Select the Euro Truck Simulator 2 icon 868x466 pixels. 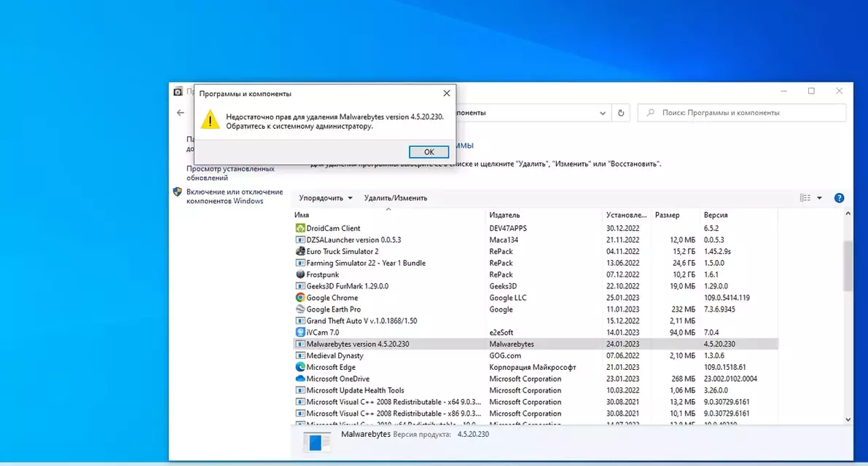[x=300, y=251]
